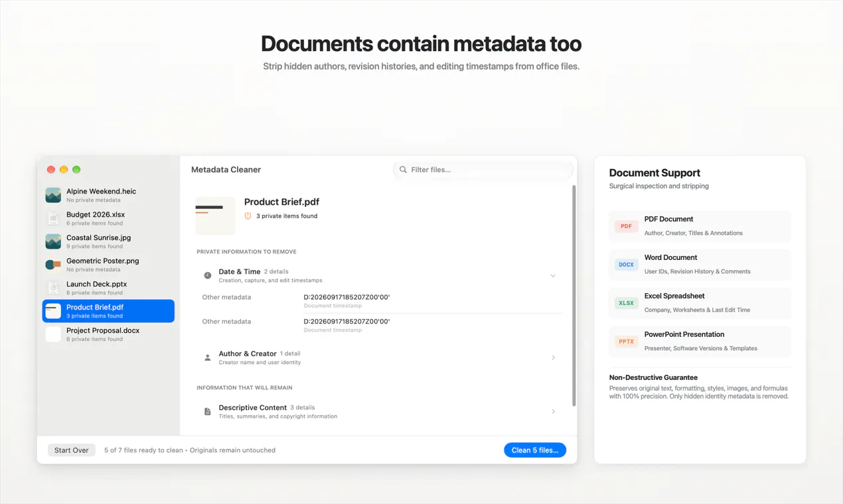Image resolution: width=843 pixels, height=504 pixels.
Task: Click the yellow minimize window button
Action: coord(64,170)
